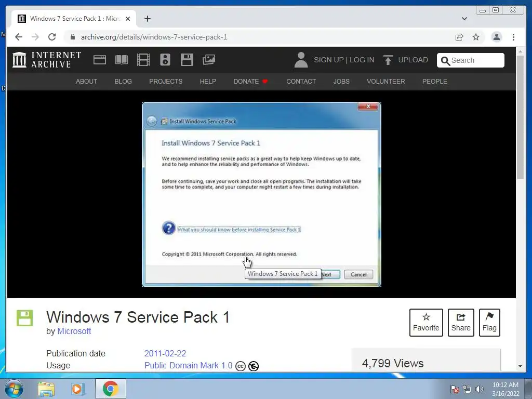Open the Windows Start menu orb
Viewport: 532px width, 399px height.
(14, 389)
